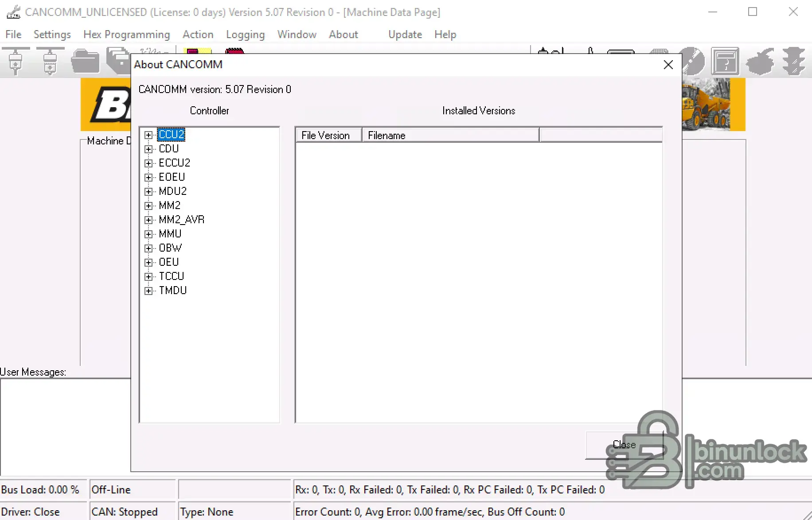Open the Settings menu
Viewport: 812px width, 520px height.
[x=52, y=35]
